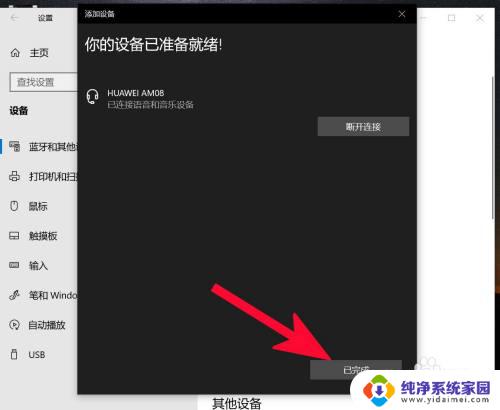
Task: Open 主页 in Settings sidebar
Action: [39, 53]
